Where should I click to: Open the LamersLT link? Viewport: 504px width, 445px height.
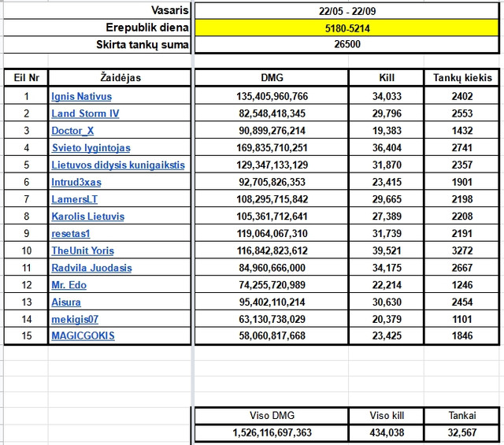(75, 199)
